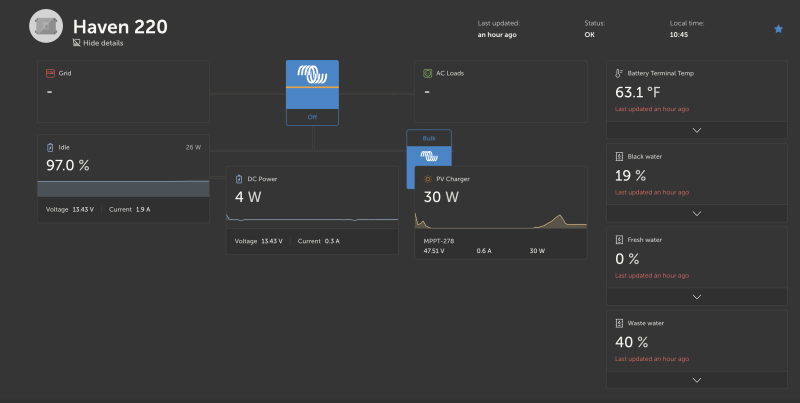Viewport: 800px width, 403px height.
Task: Click the header's an hour ago text
Action: (497, 35)
